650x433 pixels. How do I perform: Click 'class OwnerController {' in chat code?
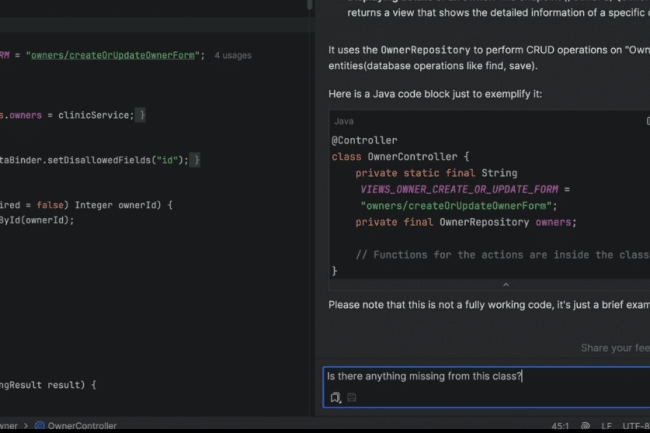tap(400, 157)
